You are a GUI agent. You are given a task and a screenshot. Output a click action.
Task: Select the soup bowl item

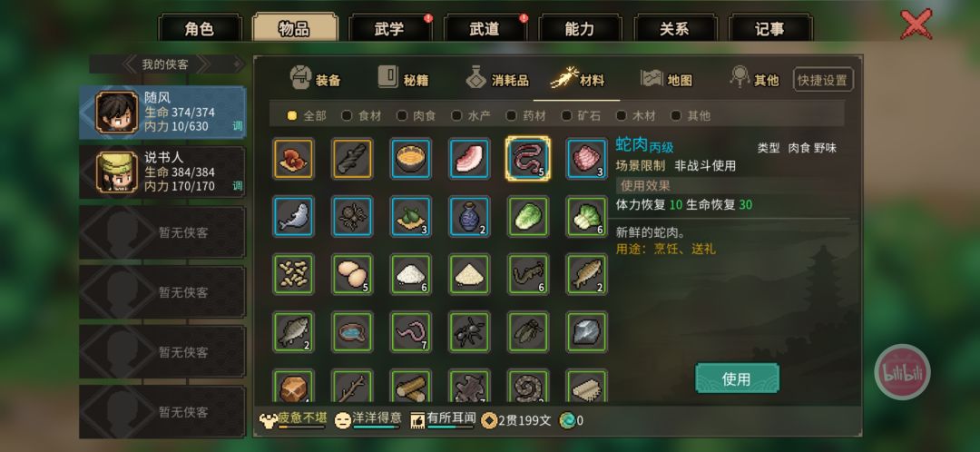click(411, 159)
